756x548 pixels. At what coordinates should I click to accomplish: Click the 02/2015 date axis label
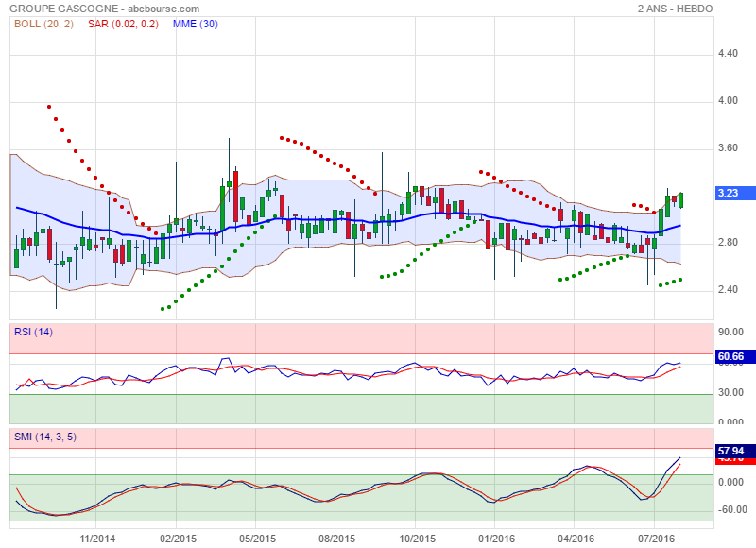pyautogui.click(x=178, y=539)
